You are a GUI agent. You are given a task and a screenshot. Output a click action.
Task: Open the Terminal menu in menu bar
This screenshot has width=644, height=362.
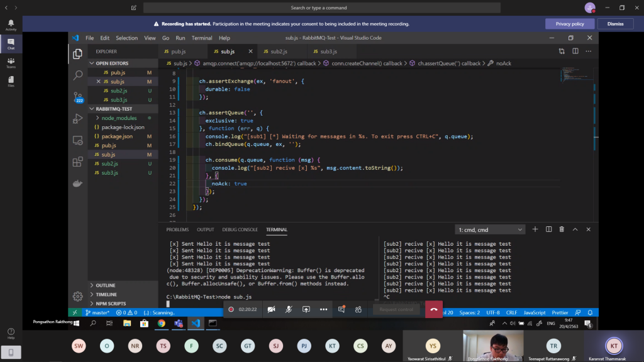[x=202, y=38]
